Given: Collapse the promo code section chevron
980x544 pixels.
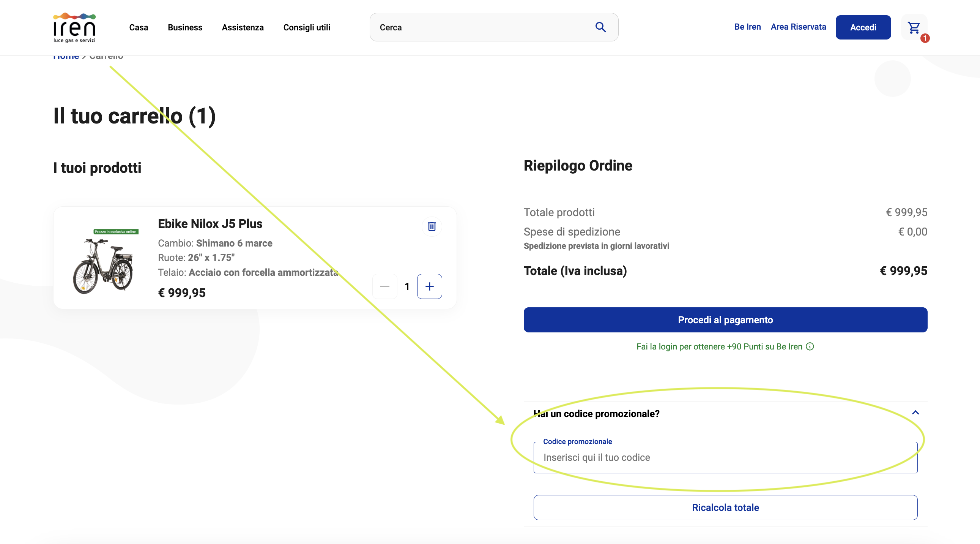Looking at the screenshot, I should pyautogui.click(x=915, y=413).
